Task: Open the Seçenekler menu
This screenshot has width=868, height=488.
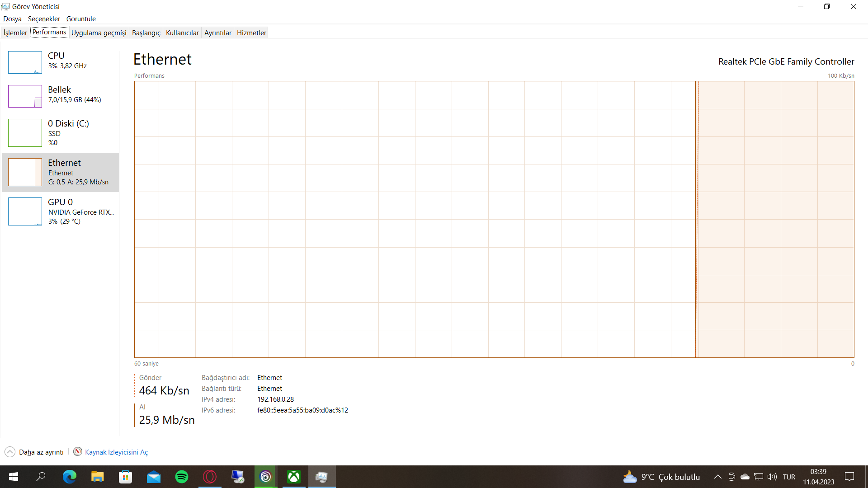Action: coord(44,19)
